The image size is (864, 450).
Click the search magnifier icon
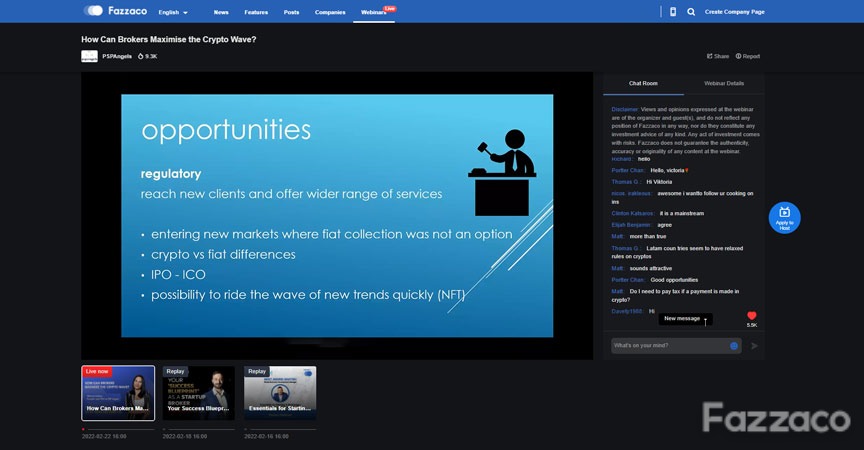pyautogui.click(x=691, y=12)
